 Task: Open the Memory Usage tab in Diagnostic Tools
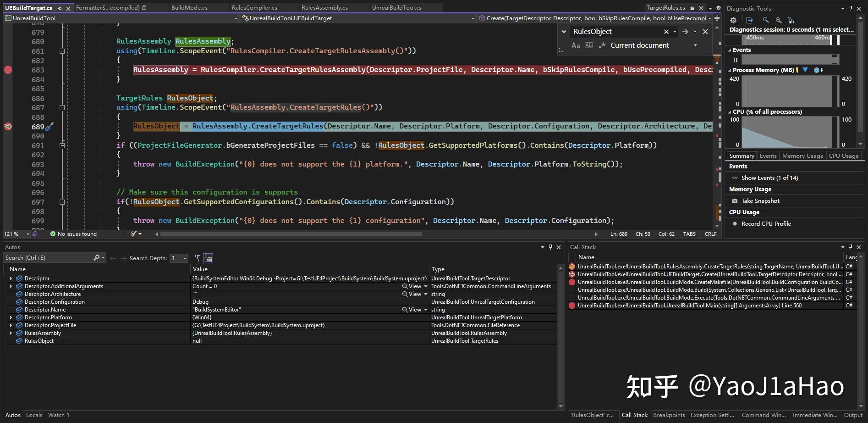tap(802, 156)
